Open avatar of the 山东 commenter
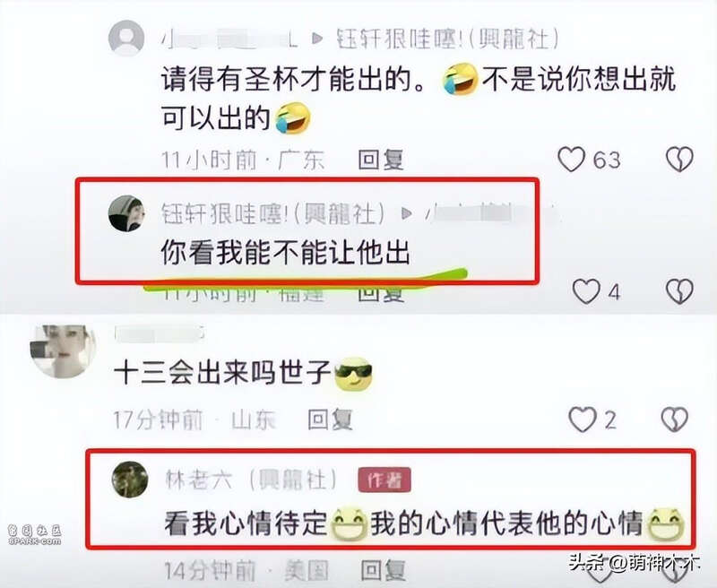The height and width of the screenshot is (588, 717). (64, 351)
